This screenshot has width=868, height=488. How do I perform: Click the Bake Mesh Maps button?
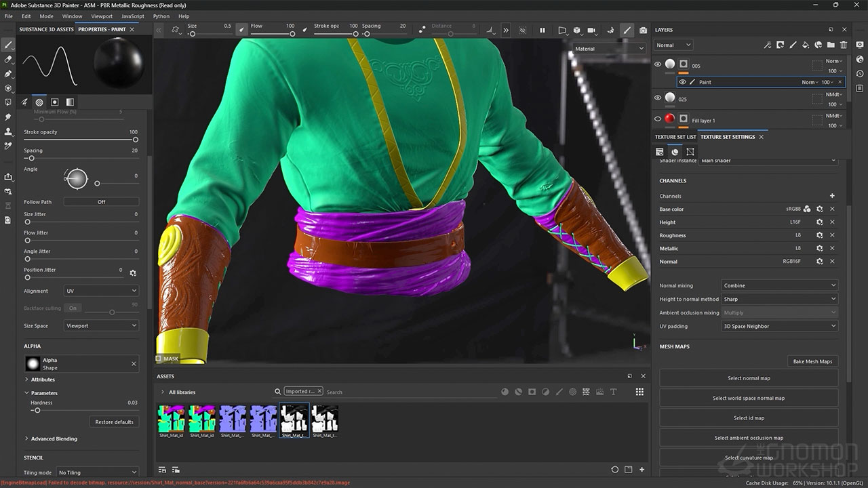click(812, 361)
